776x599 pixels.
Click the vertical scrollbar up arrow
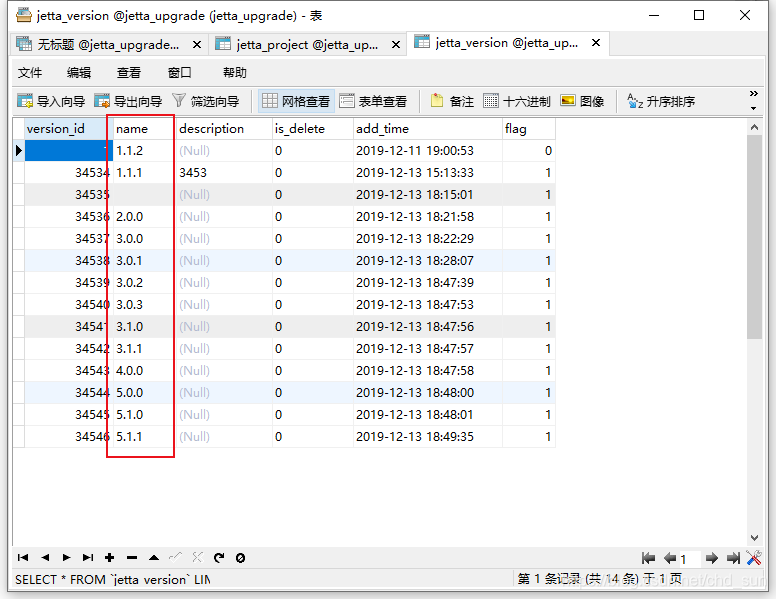[x=754, y=127]
